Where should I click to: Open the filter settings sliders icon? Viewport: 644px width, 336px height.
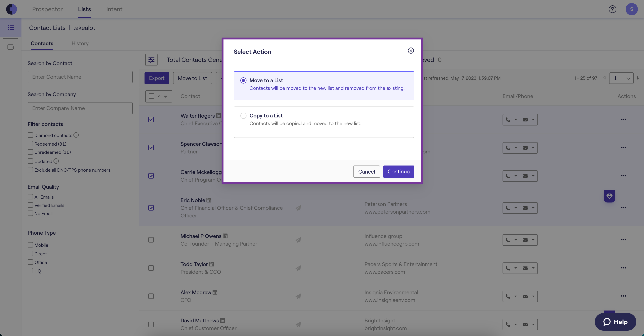click(151, 60)
